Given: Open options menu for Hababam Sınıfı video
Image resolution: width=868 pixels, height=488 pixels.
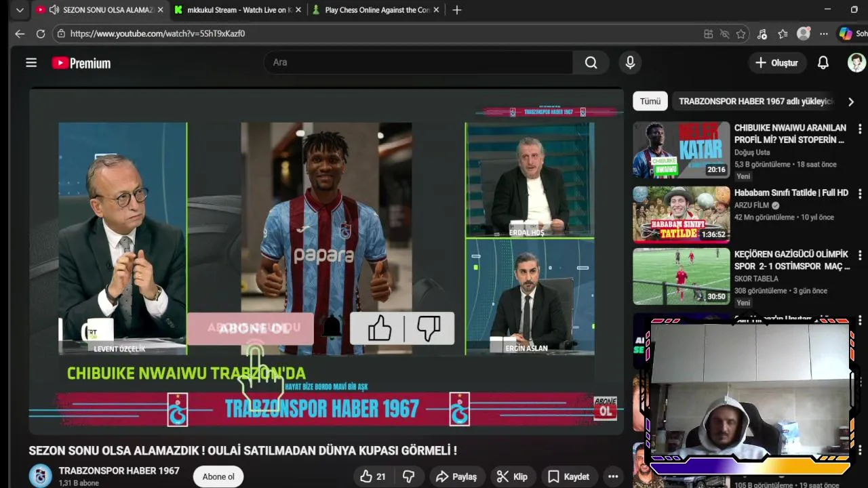Looking at the screenshot, I should click(860, 193).
